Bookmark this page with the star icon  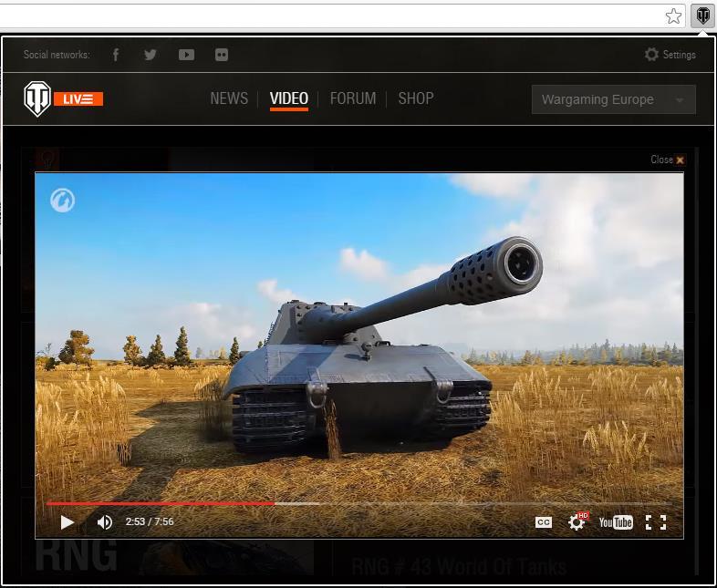(673, 15)
